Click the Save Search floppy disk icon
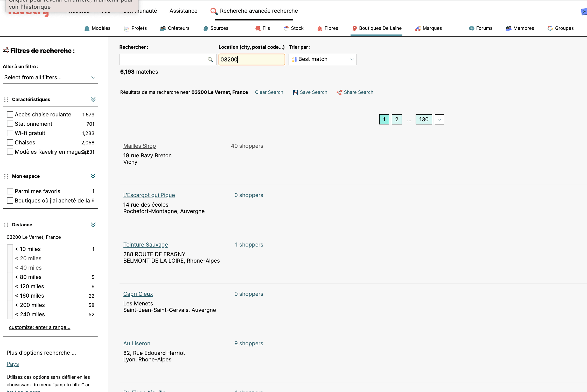Image resolution: width=587 pixels, height=392 pixels. [x=295, y=92]
